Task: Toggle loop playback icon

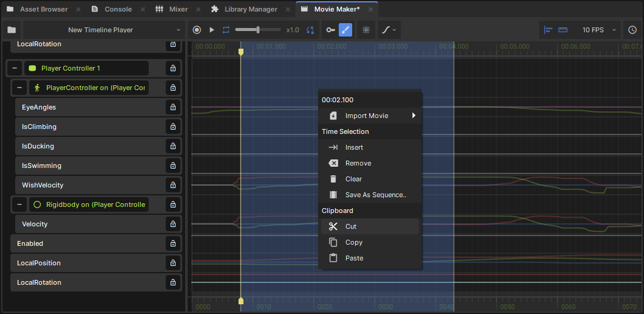Action: [x=226, y=30]
